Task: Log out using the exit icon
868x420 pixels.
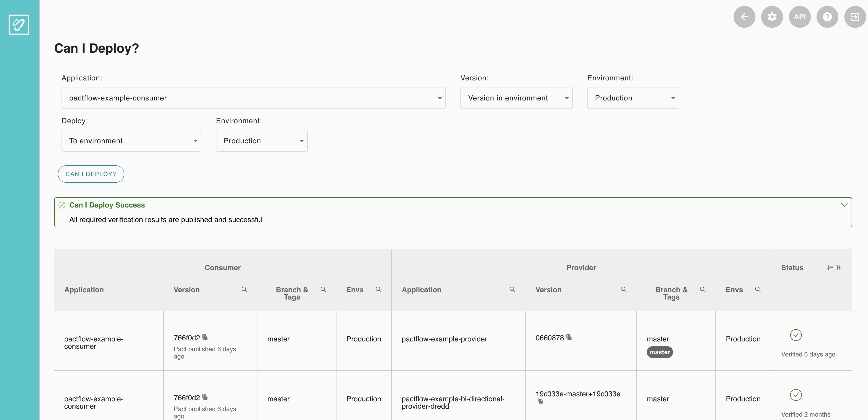Action: coord(855,17)
